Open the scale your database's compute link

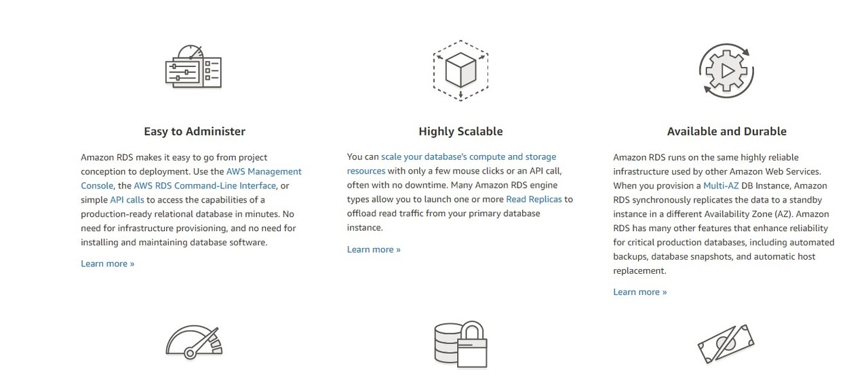pyautogui.click(x=468, y=157)
